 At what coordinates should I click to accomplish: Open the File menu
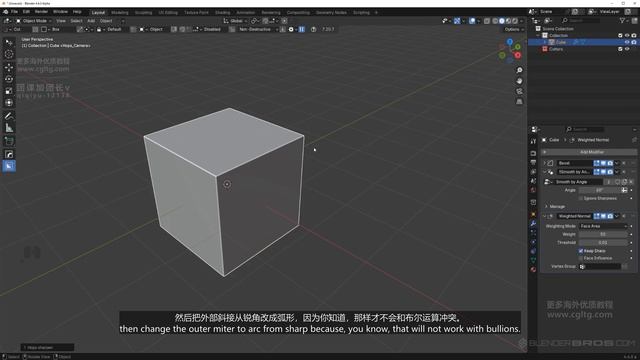(x=14, y=12)
